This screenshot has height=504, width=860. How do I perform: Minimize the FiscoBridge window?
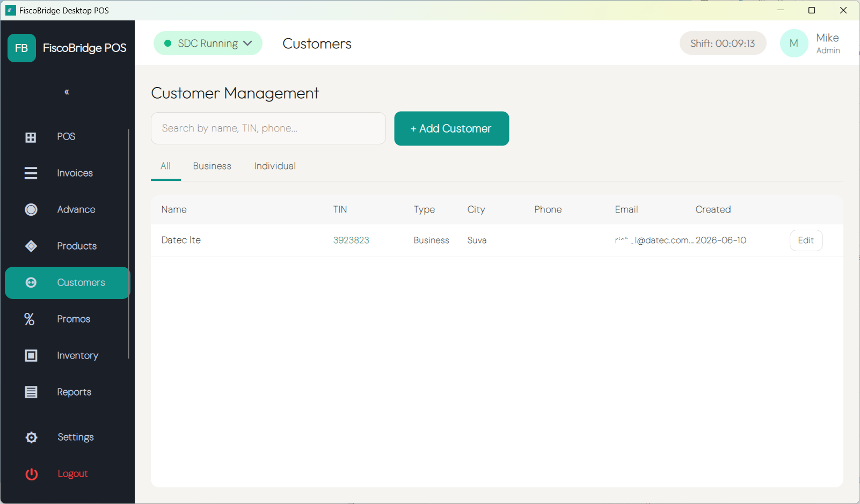[781, 10]
